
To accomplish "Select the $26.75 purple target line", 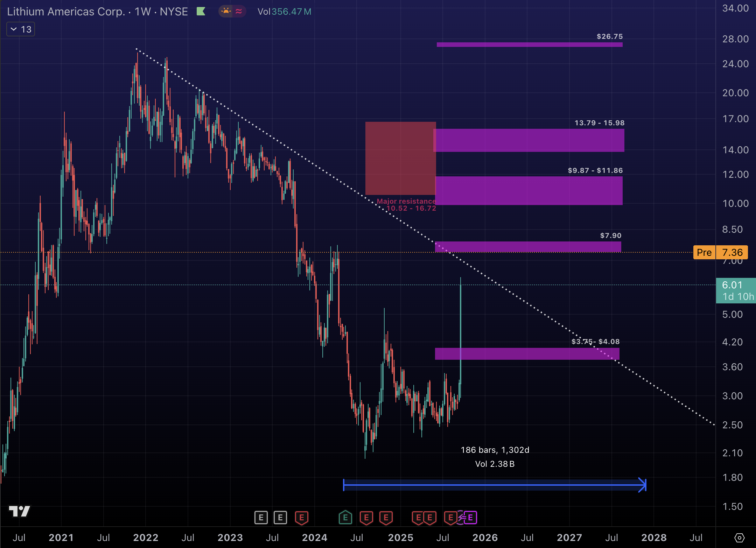I will [x=529, y=44].
